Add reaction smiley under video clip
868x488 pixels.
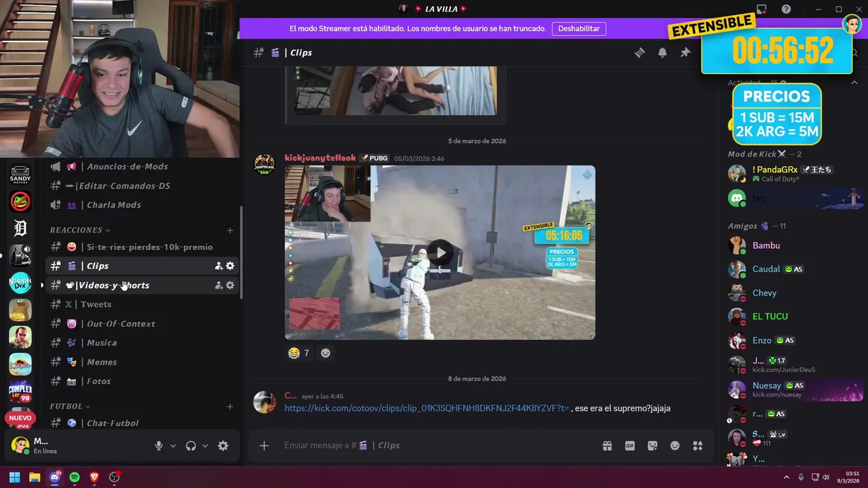[x=325, y=353]
